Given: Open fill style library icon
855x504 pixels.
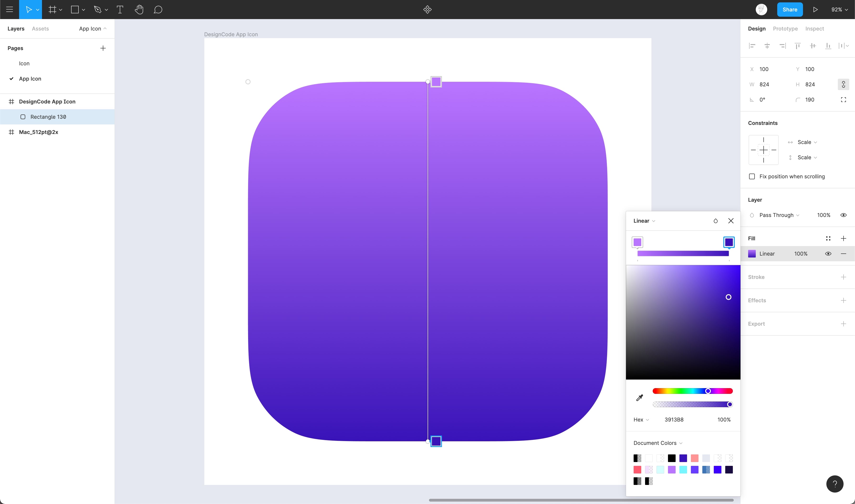Looking at the screenshot, I should (x=828, y=238).
